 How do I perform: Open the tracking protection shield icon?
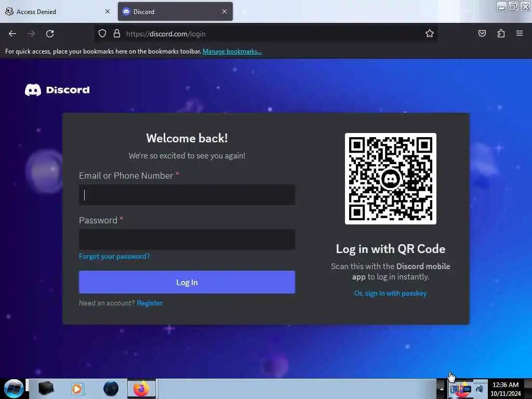(x=102, y=34)
